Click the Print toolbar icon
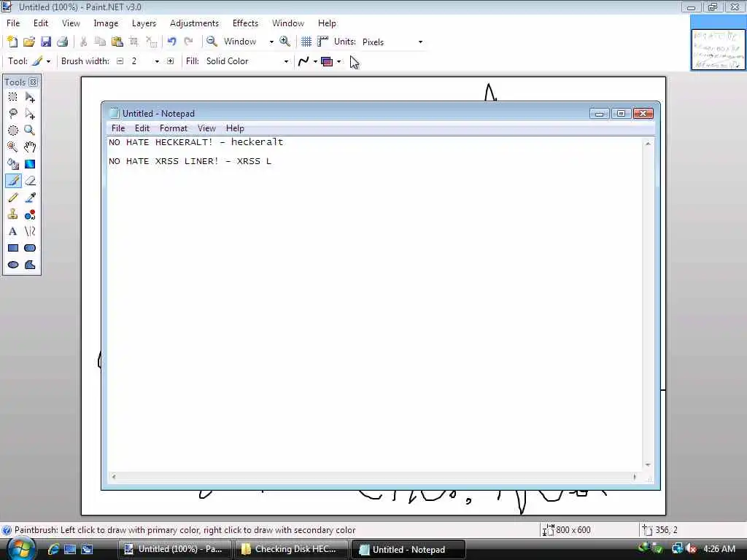The width and height of the screenshot is (747, 560). [63, 42]
